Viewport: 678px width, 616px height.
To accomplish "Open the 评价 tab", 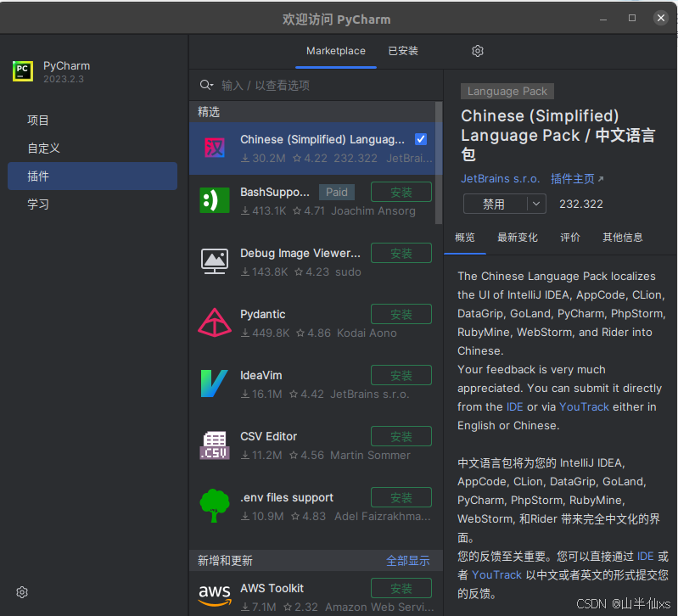I will point(570,238).
